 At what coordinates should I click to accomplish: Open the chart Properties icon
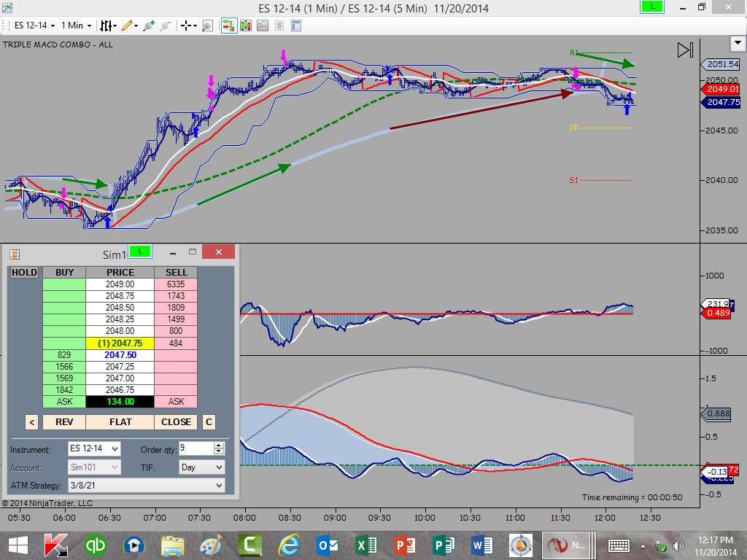(x=296, y=26)
